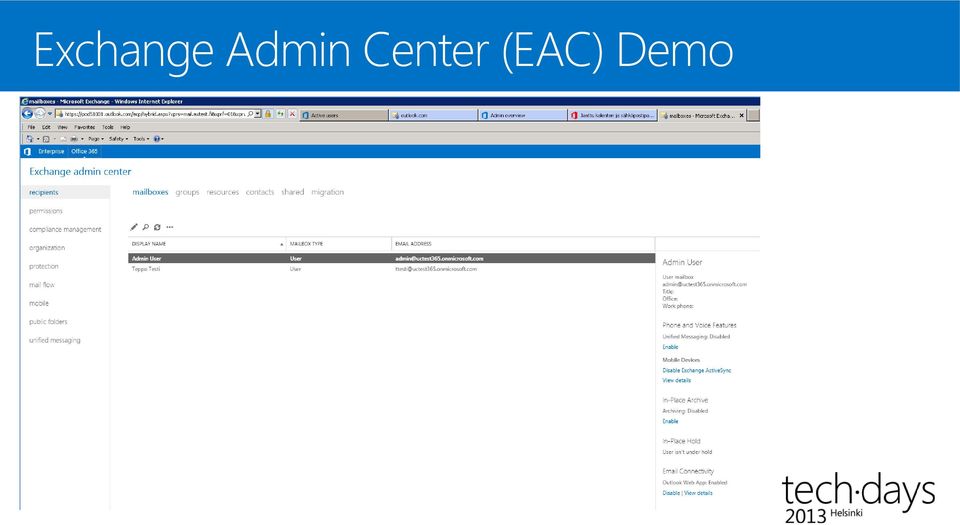Open the Safety dropdown in the command bar
This screenshot has height=525, width=960.
click(x=118, y=139)
